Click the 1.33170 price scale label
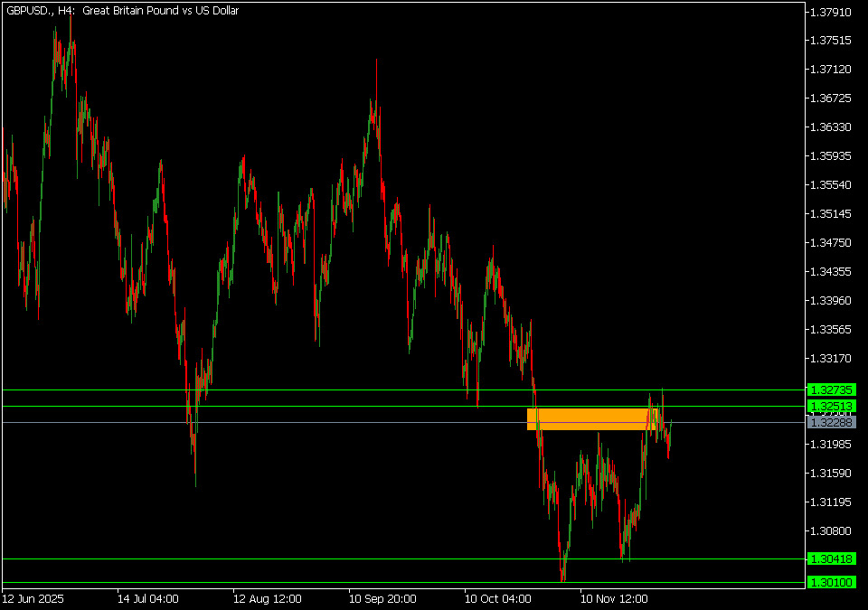This screenshot has width=868, height=610. pos(833,358)
